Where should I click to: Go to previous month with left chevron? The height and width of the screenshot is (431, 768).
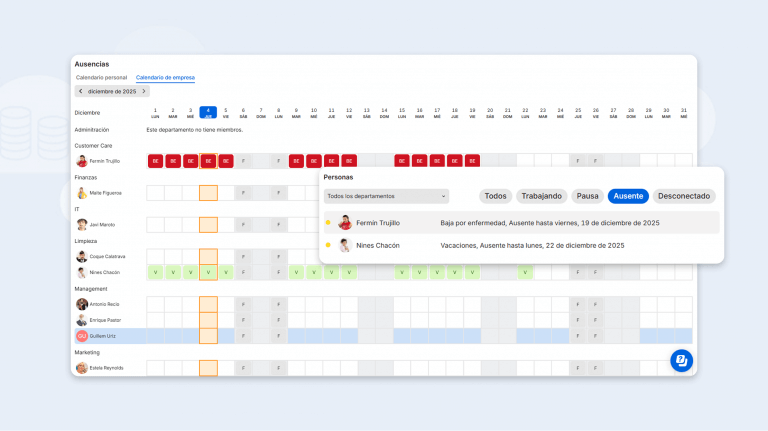pyautogui.click(x=80, y=91)
